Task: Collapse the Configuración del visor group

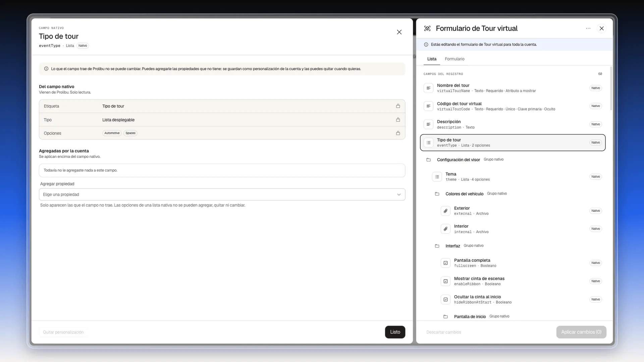Action: click(428, 160)
